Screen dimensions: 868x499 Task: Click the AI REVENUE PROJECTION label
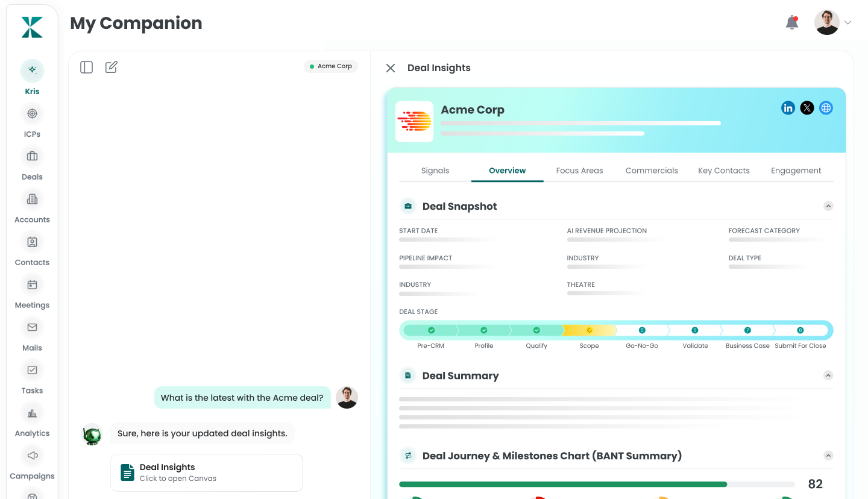(x=607, y=231)
